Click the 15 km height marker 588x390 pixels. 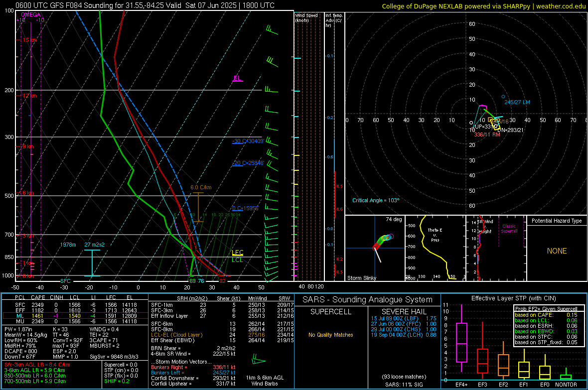click(x=29, y=40)
